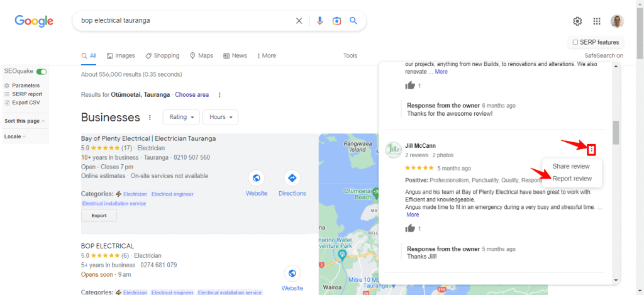Open the Google apps grid icon
This screenshot has width=644, height=295.
pos(597,21)
